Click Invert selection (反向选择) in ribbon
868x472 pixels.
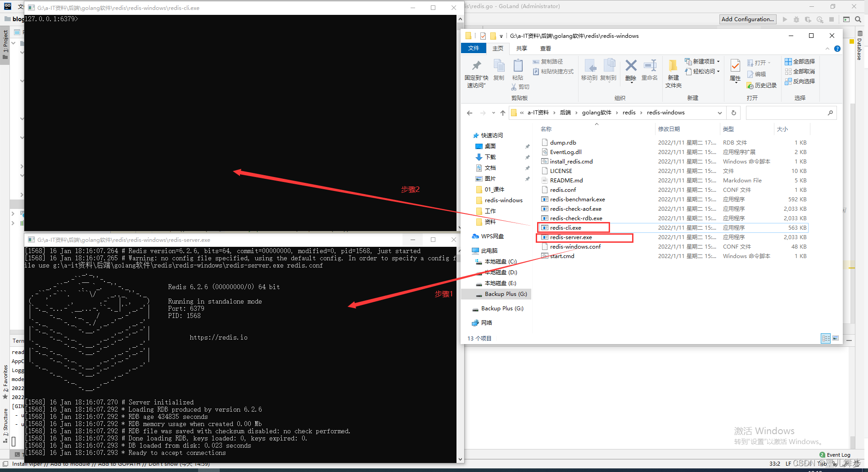800,82
